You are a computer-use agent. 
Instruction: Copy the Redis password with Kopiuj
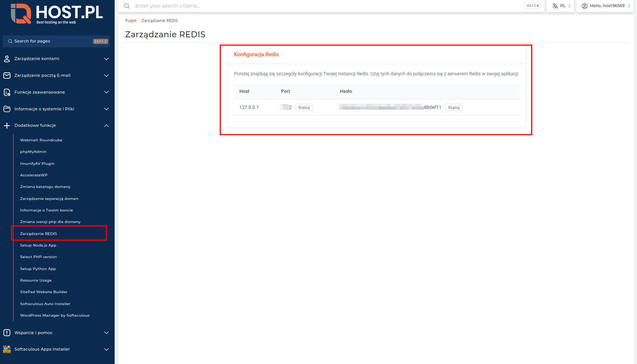pyautogui.click(x=454, y=107)
